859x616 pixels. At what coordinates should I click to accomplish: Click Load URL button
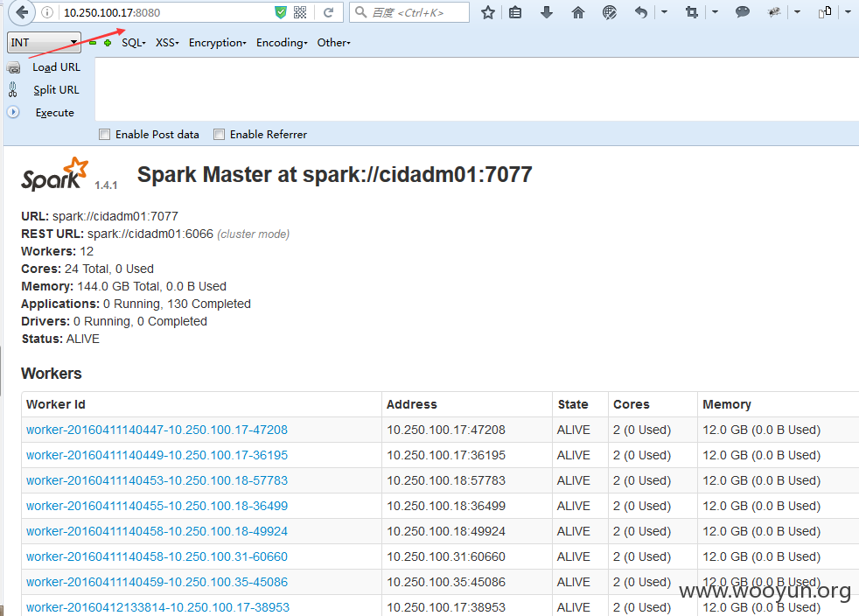coord(57,67)
